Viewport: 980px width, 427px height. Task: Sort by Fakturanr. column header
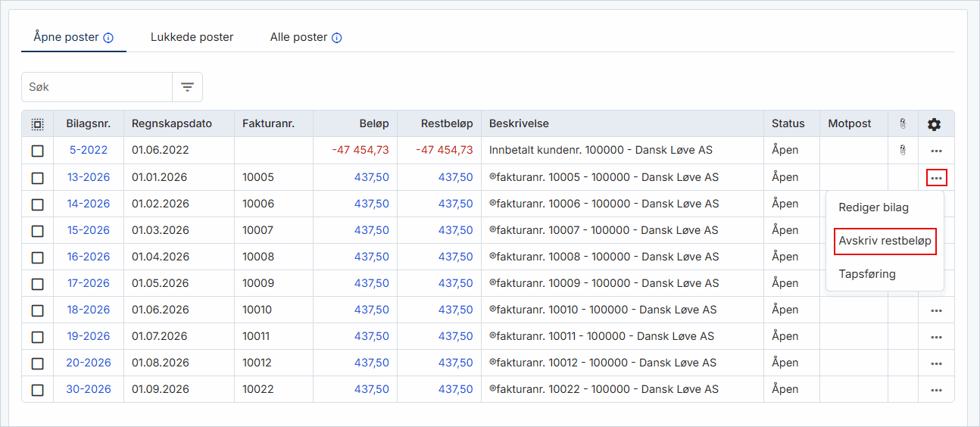coord(268,123)
